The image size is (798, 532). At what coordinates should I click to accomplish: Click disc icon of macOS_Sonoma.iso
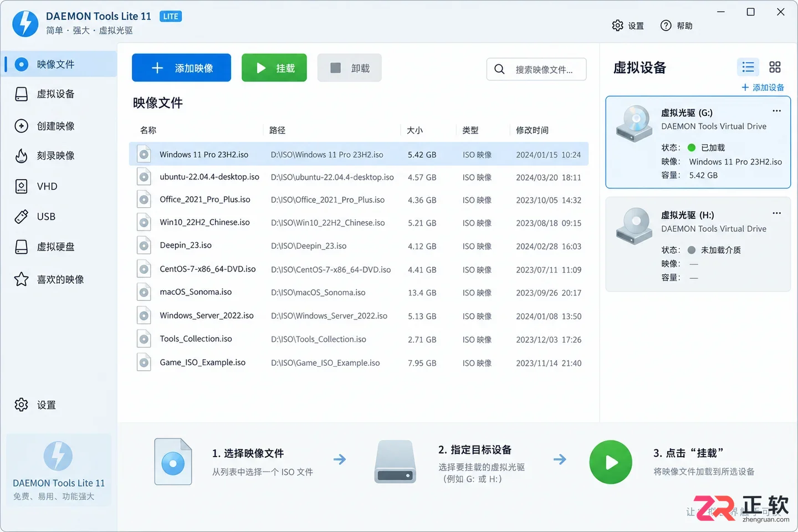coord(144,292)
